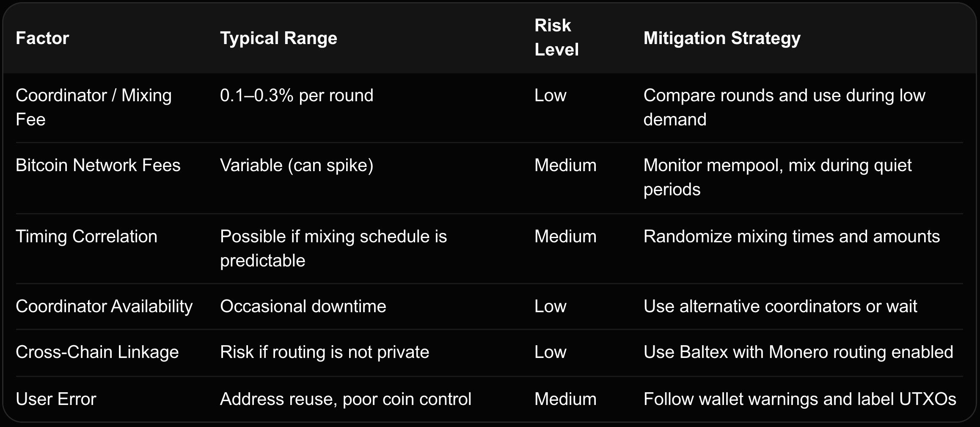Select the Occasional downtime cell

click(x=303, y=306)
